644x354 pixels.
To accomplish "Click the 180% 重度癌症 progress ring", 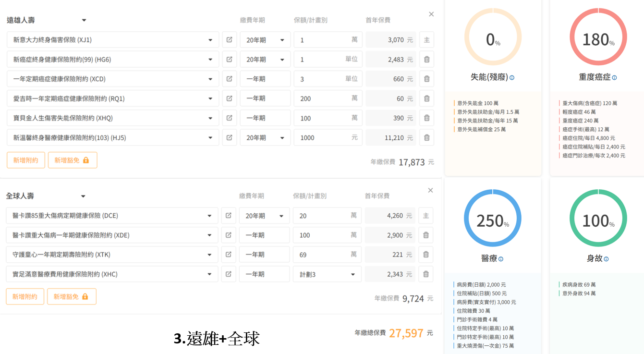I will coord(598,37).
